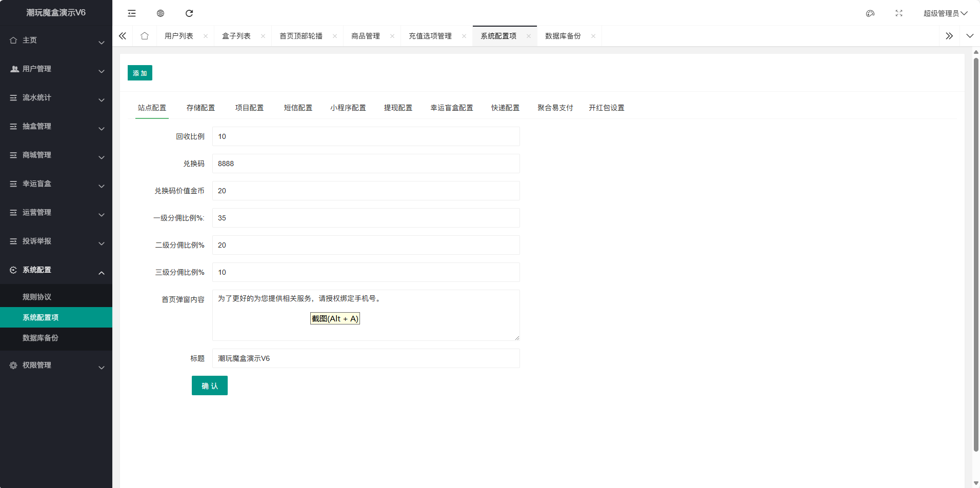Screen dimensions: 980x488
Task: Focus the 标题 input field
Action: click(x=366, y=358)
